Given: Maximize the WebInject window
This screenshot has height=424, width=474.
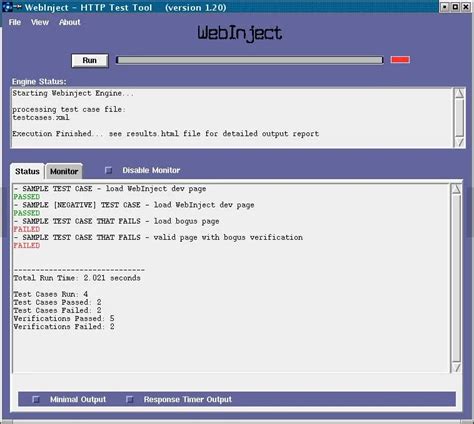Looking at the screenshot, I should tap(455, 7).
